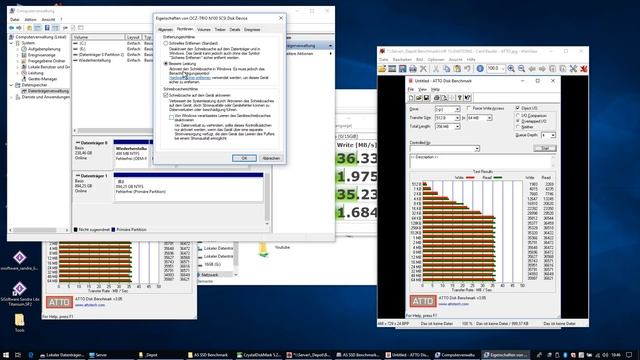Open Optionen menu in IrfanView
Viewport: 640px width, 360px height.
point(436,60)
